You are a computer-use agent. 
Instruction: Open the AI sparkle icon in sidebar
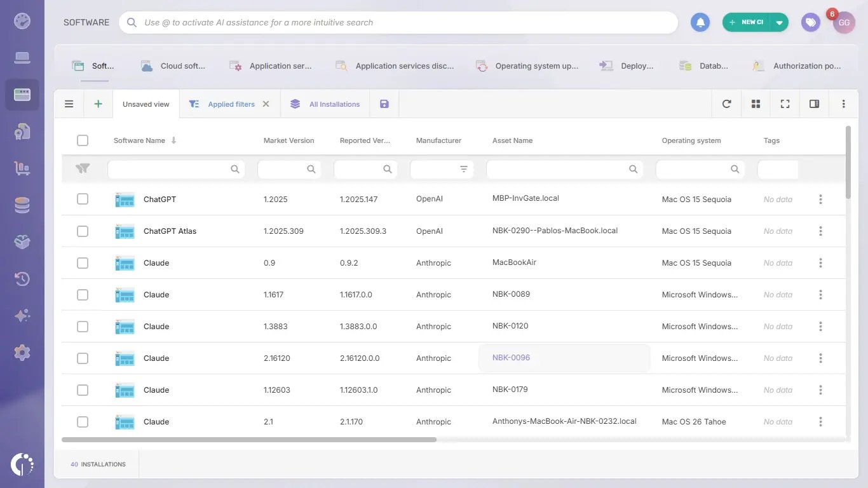tap(22, 316)
